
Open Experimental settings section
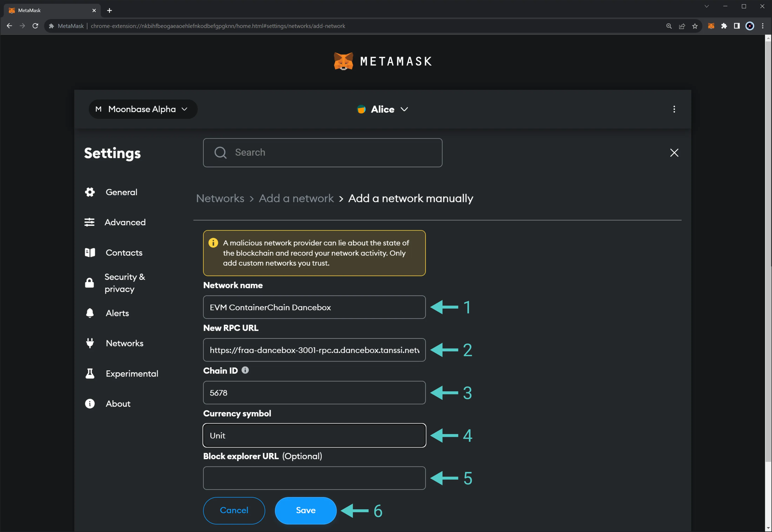[x=132, y=373]
